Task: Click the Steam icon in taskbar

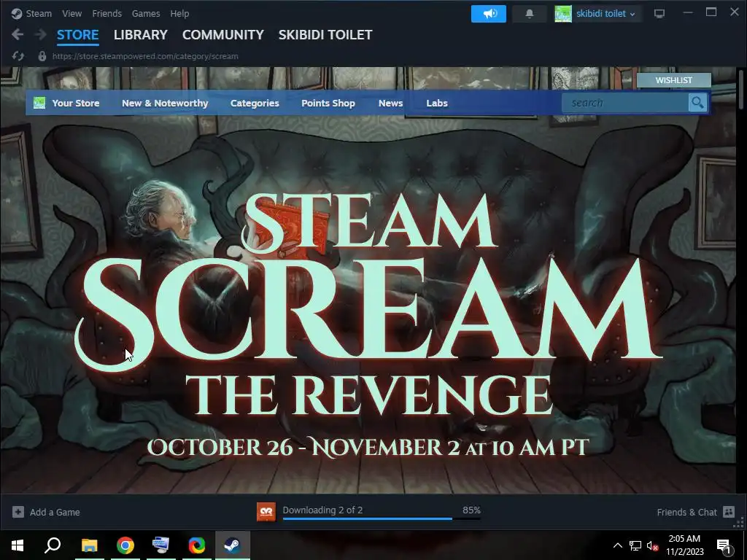Action: click(233, 545)
